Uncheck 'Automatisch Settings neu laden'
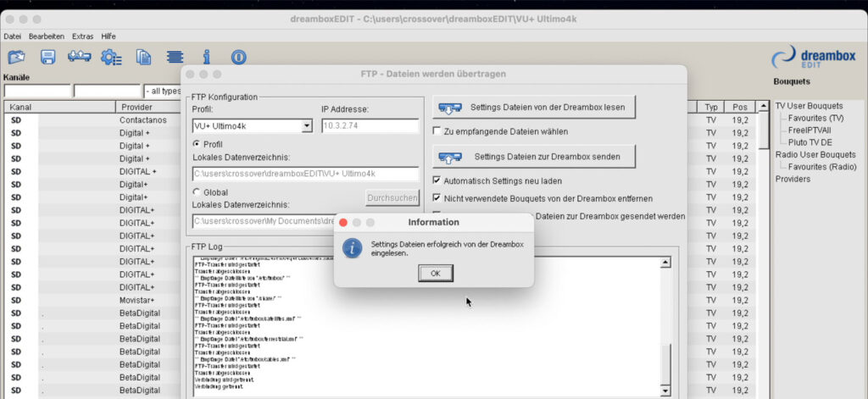Screen dimensions: 868x399 coord(437,180)
